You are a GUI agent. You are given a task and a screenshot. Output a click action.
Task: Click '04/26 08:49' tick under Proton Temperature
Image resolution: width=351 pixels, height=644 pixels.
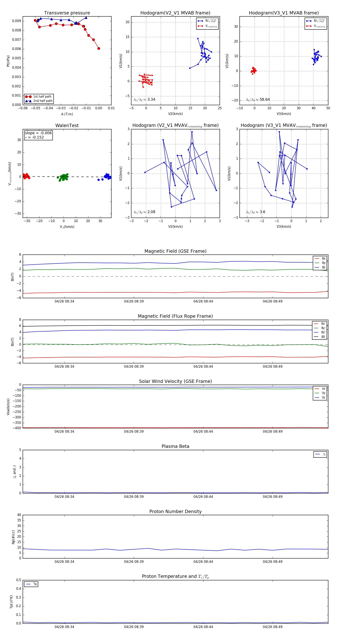[273, 627]
